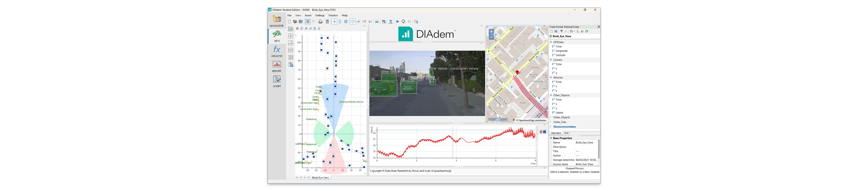This screenshot has width=868, height=191.
Task: Toggle the Data Portal display button
Action: [x=308, y=21]
